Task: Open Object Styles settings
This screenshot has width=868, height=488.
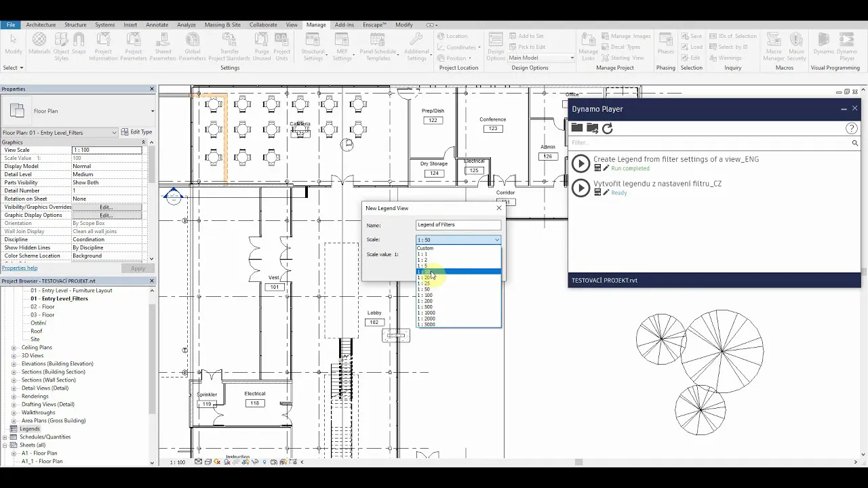Action: [x=61, y=45]
